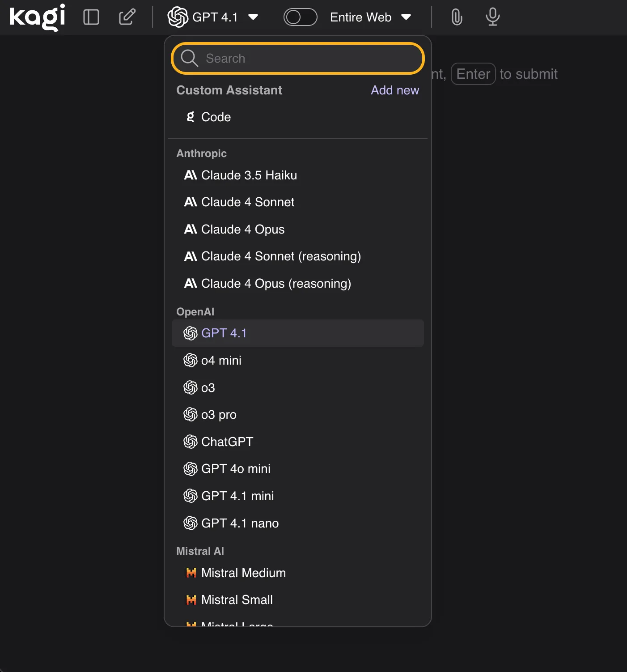Pick GPT 4.1 nano model
The image size is (627, 672).
pos(240,523)
